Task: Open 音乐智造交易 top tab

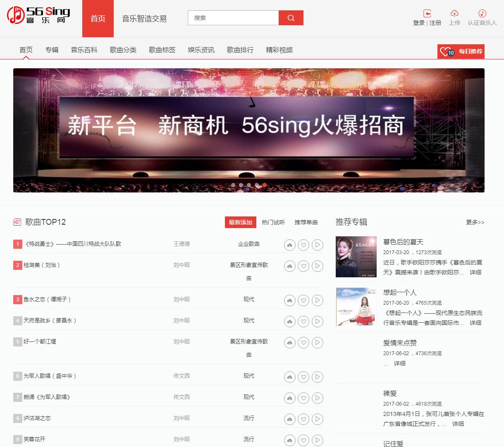Action: click(x=144, y=19)
